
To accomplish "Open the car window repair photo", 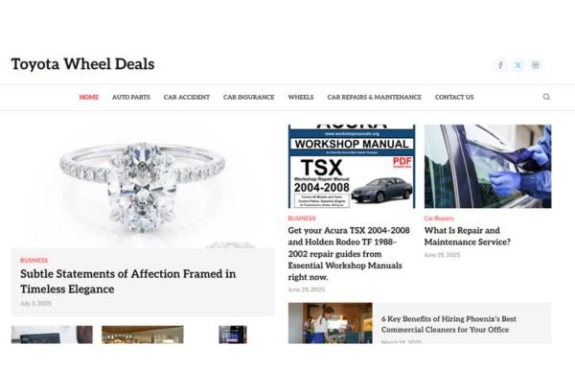I will (488, 166).
